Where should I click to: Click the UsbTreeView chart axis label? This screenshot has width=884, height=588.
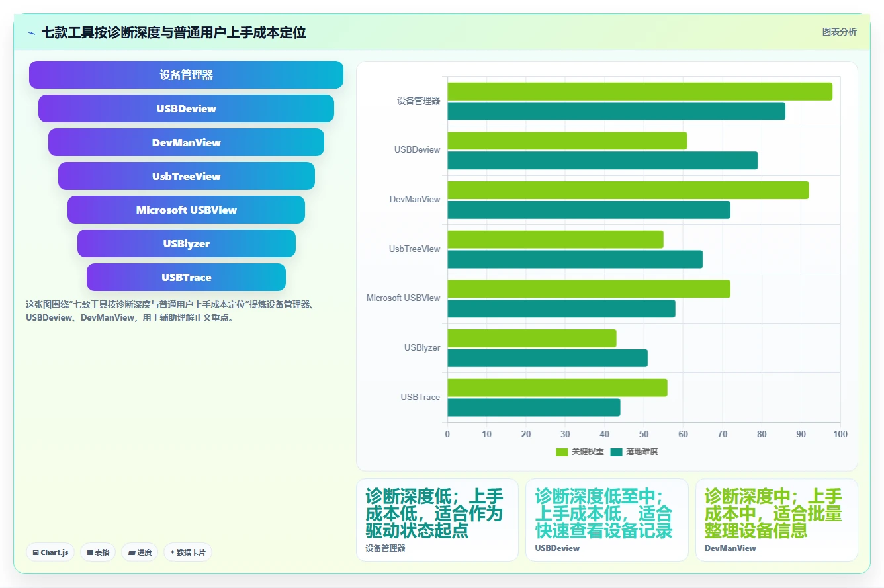414,249
